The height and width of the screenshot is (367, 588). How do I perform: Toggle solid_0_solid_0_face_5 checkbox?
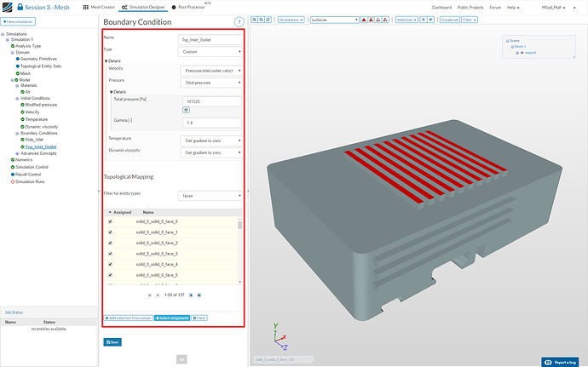[x=111, y=275]
